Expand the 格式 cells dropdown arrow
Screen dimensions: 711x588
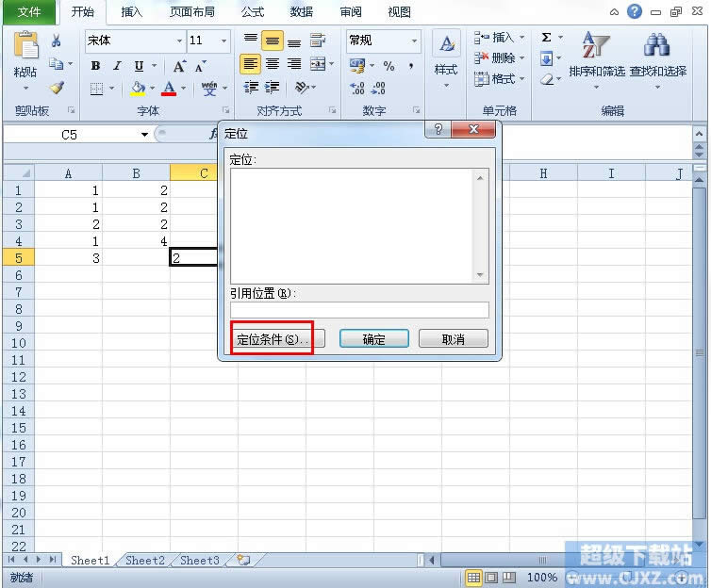(x=521, y=79)
